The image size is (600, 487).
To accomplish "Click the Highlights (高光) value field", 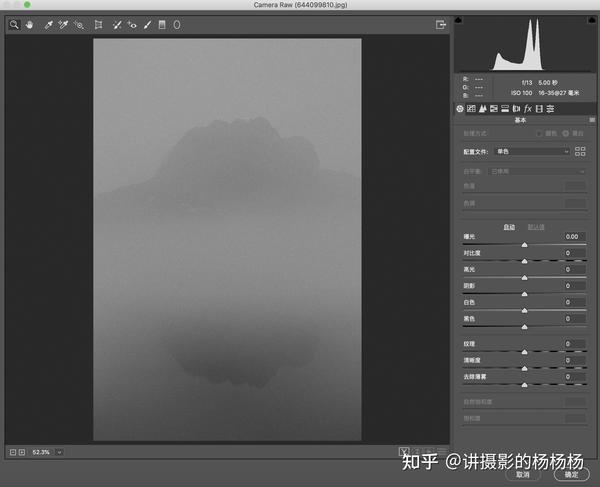I will coord(575,269).
